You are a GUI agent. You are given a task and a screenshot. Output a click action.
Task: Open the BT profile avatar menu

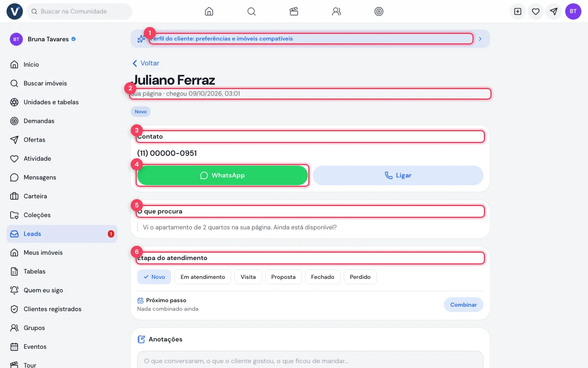tap(573, 11)
